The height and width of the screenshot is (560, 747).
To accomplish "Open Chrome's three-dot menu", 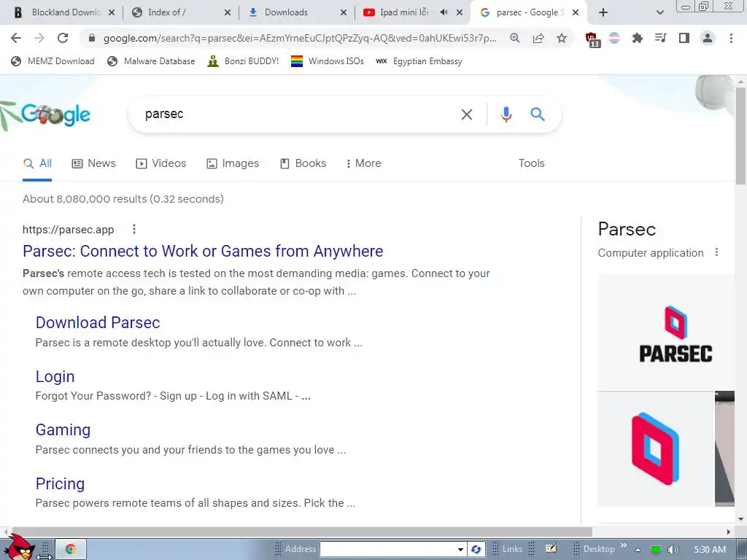I will [731, 38].
